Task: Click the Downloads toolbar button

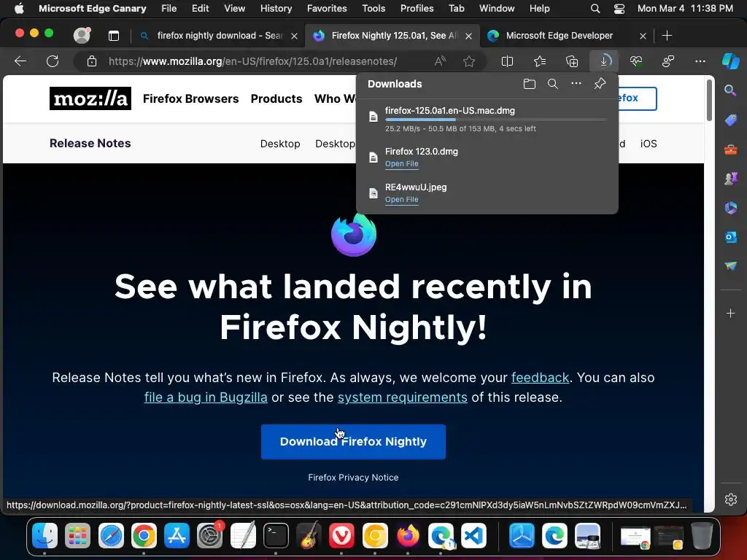Action: pos(603,61)
